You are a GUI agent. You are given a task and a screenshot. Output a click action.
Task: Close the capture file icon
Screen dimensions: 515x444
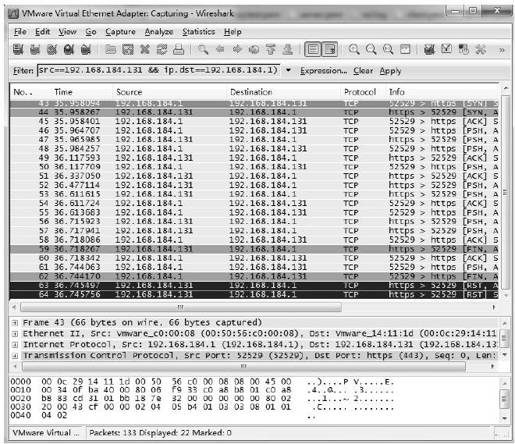click(145, 50)
